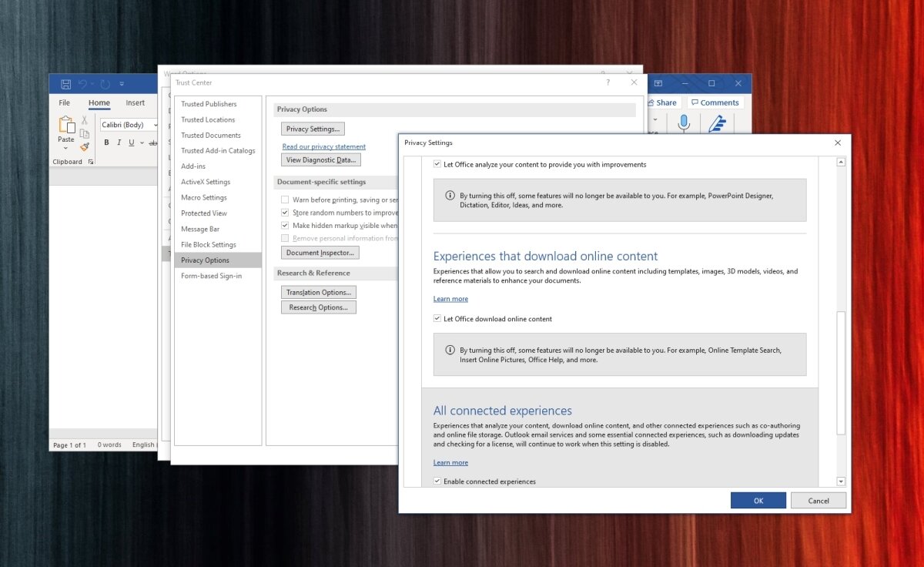The width and height of the screenshot is (924, 567).
Task: Click the Undo icon
Action: coord(82,83)
